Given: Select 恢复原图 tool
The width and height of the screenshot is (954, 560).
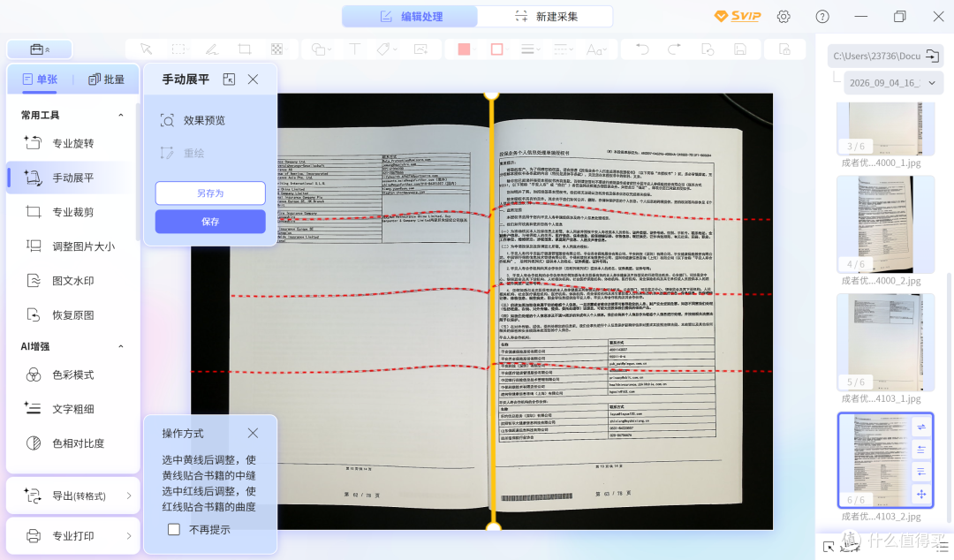Looking at the screenshot, I should pyautogui.click(x=72, y=315).
